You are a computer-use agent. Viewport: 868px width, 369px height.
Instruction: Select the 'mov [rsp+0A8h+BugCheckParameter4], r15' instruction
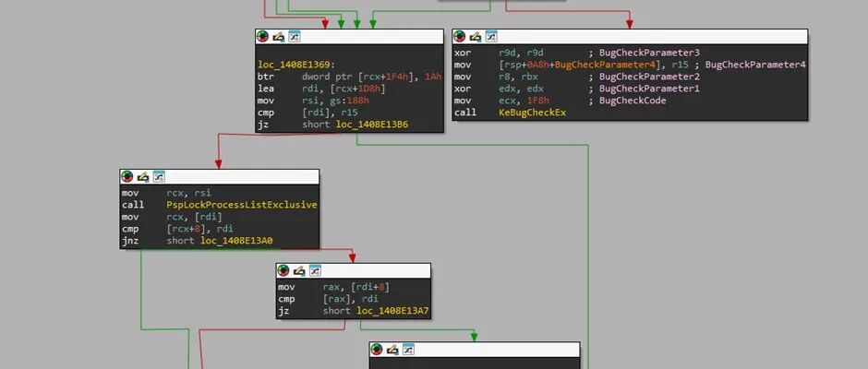coord(572,65)
